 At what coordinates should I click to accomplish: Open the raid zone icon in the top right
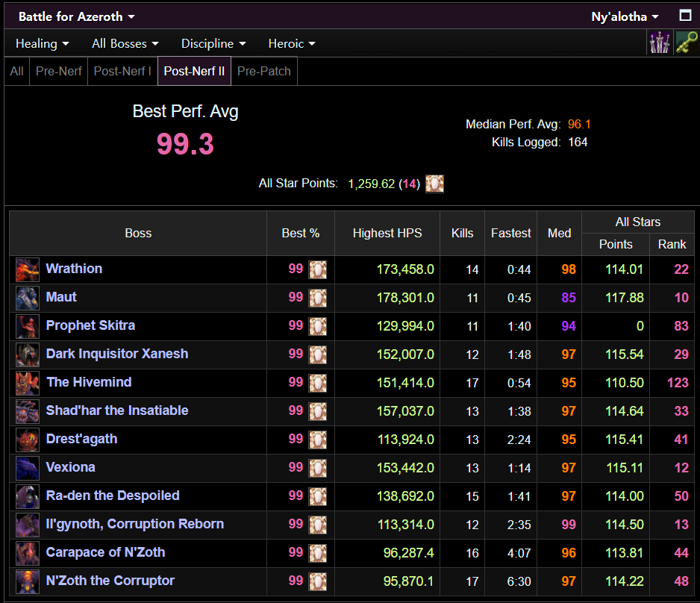coord(660,43)
